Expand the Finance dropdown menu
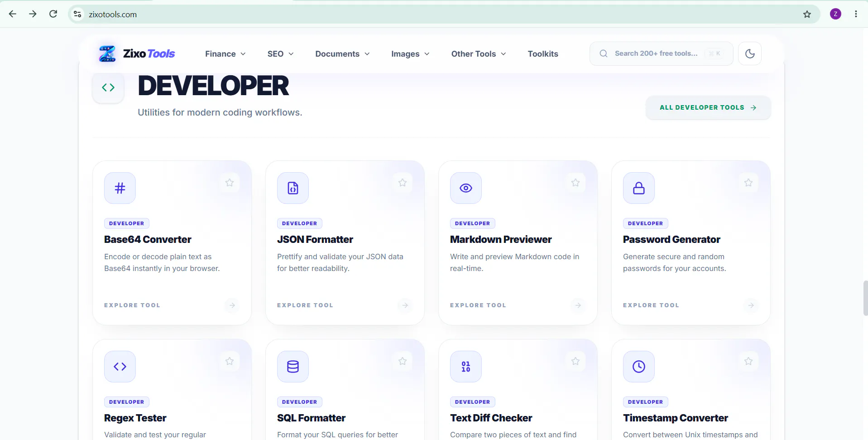The image size is (868, 440). click(x=225, y=54)
